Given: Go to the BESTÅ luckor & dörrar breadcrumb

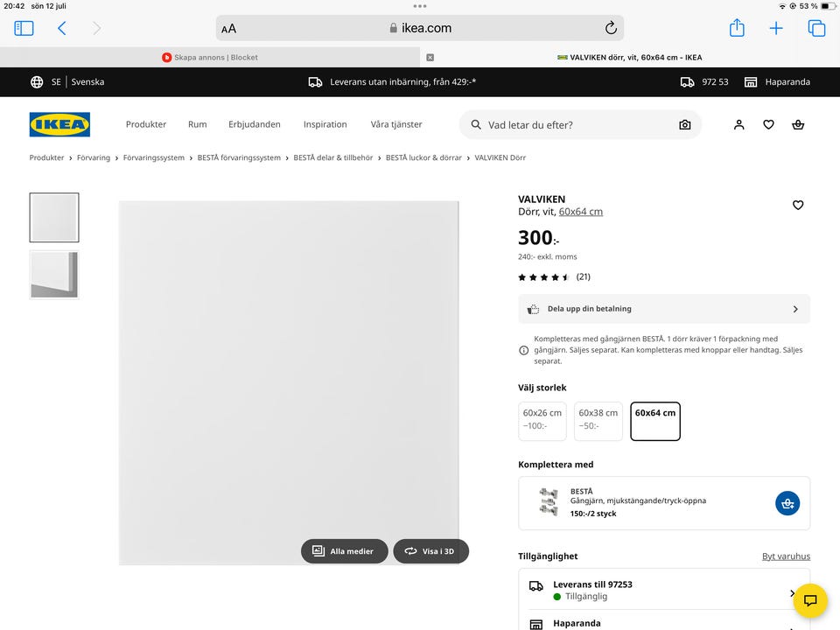Looking at the screenshot, I should [423, 157].
